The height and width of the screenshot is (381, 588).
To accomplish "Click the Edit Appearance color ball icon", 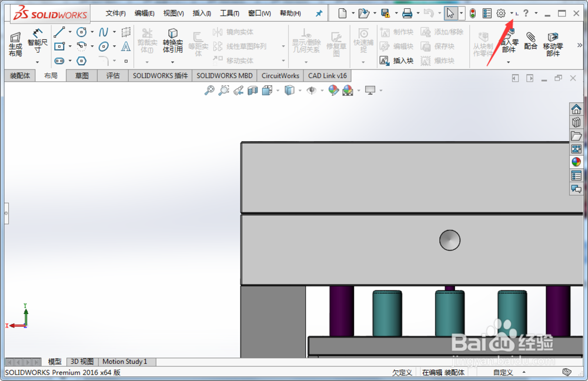I will [333, 91].
